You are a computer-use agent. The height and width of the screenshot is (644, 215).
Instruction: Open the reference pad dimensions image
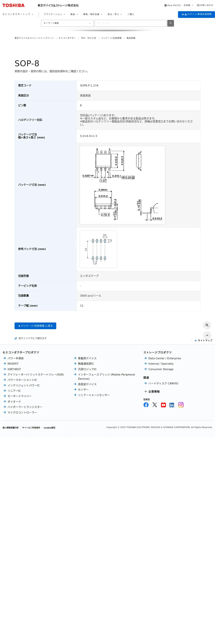98,249
